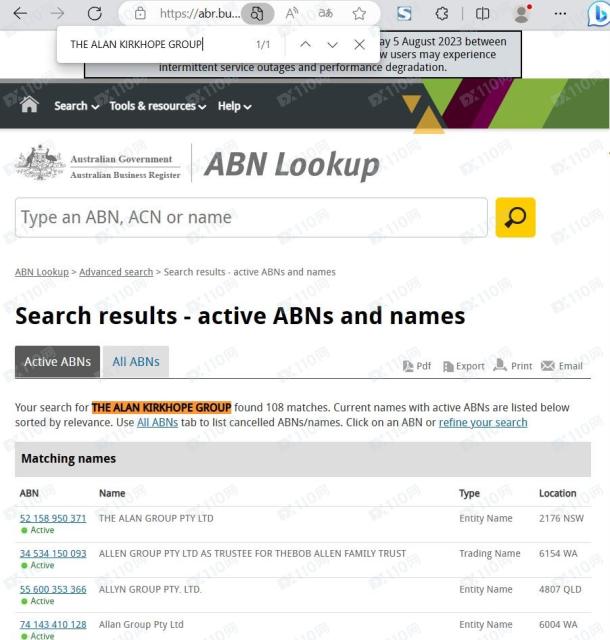Open the browser profile avatar

[522, 14]
